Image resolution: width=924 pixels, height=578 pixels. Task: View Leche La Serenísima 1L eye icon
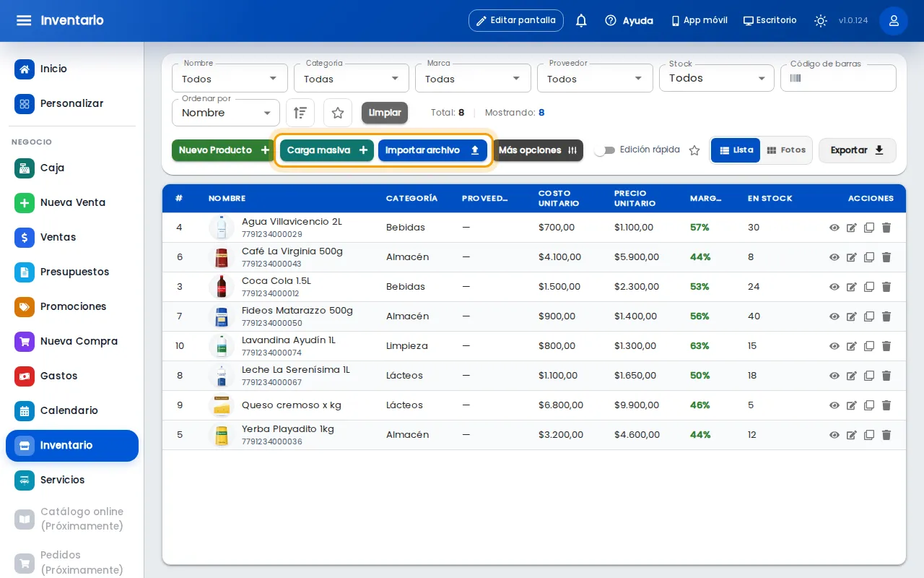point(834,376)
